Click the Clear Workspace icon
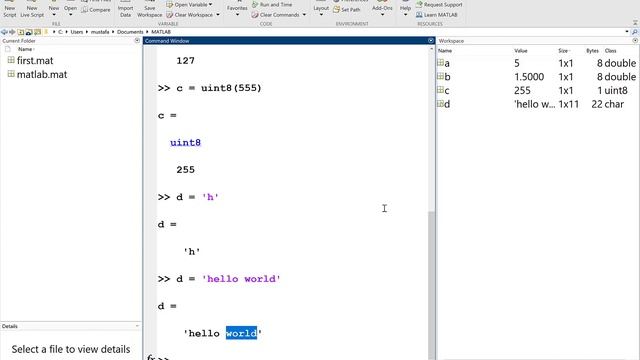Viewport: 640px width, 360px height. coord(169,15)
